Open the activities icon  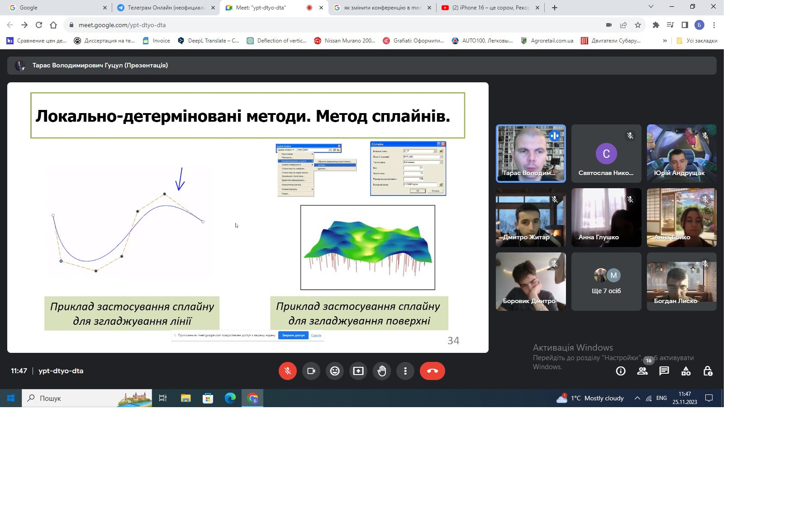tap(686, 371)
